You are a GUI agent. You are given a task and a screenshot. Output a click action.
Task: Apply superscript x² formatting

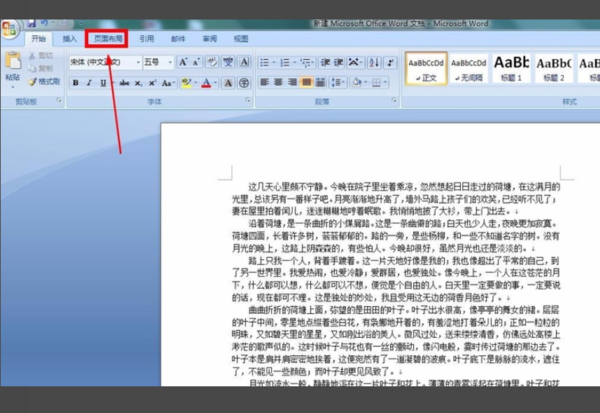[152, 83]
